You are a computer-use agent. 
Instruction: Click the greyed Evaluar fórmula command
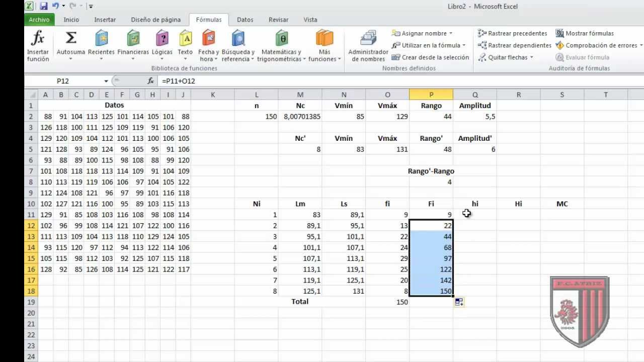coord(582,57)
